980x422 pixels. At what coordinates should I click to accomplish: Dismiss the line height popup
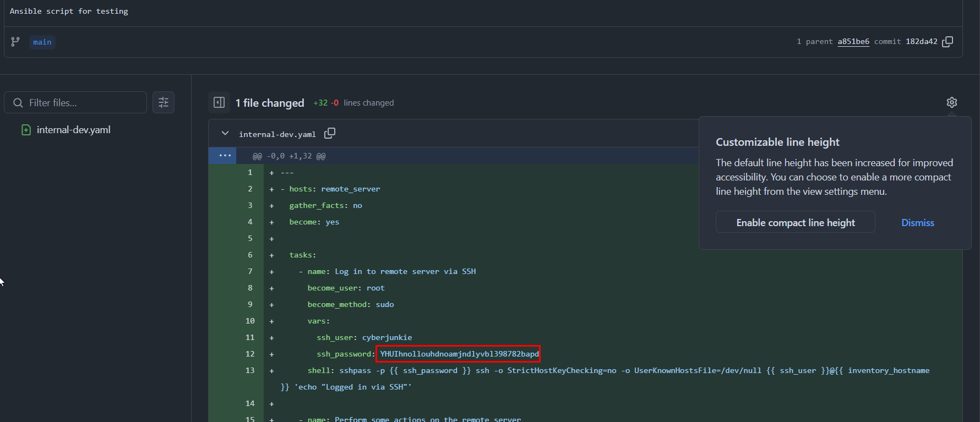point(917,222)
